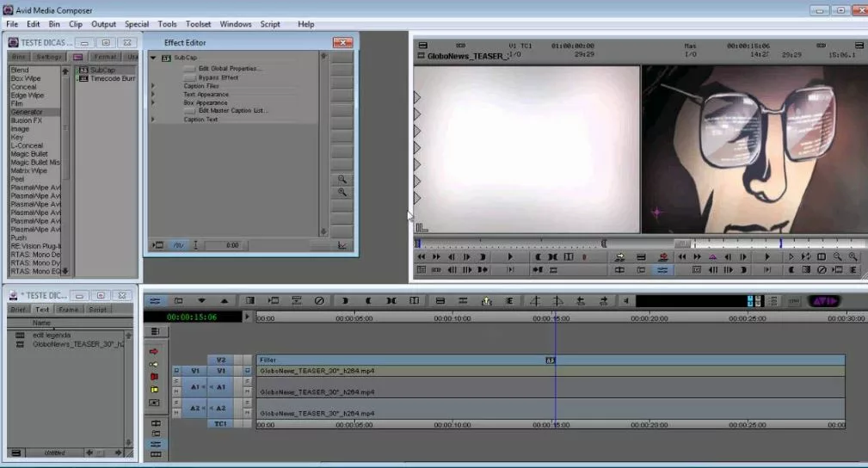
Task: Toggle the A2 record track selector
Action: 221,408
